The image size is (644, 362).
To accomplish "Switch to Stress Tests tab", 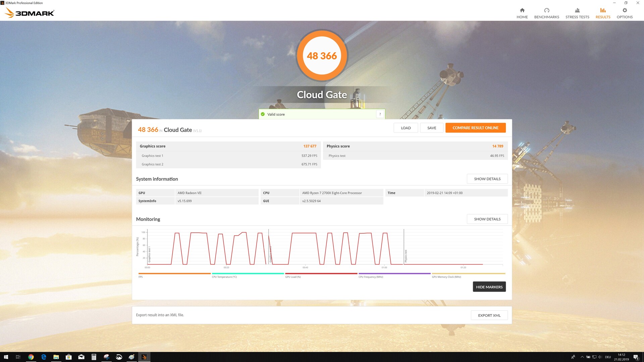I will (577, 13).
